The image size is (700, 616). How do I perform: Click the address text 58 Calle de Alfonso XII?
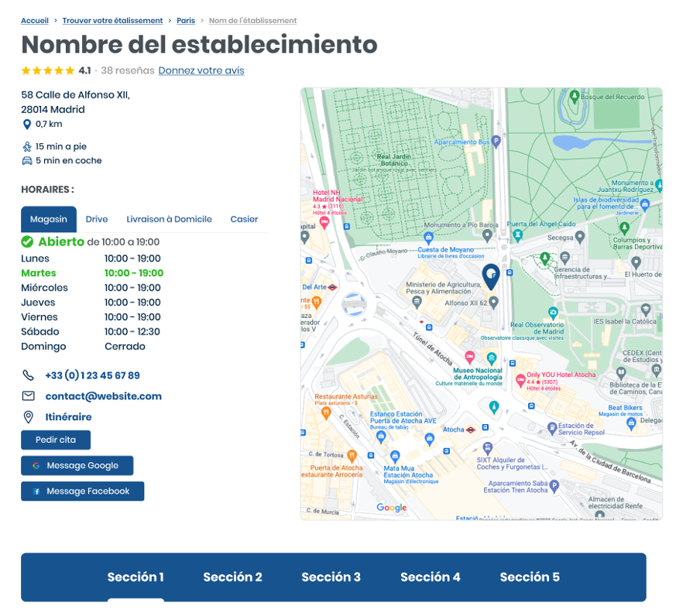click(75, 95)
